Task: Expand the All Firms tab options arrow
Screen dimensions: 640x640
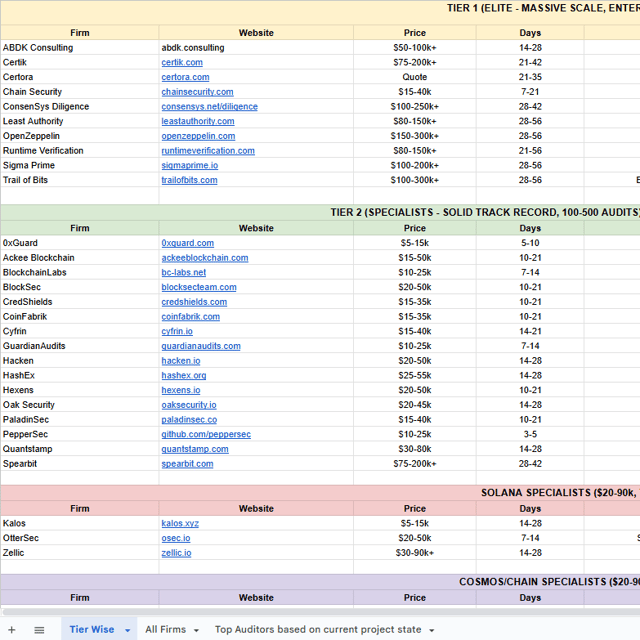Action: tap(196, 630)
